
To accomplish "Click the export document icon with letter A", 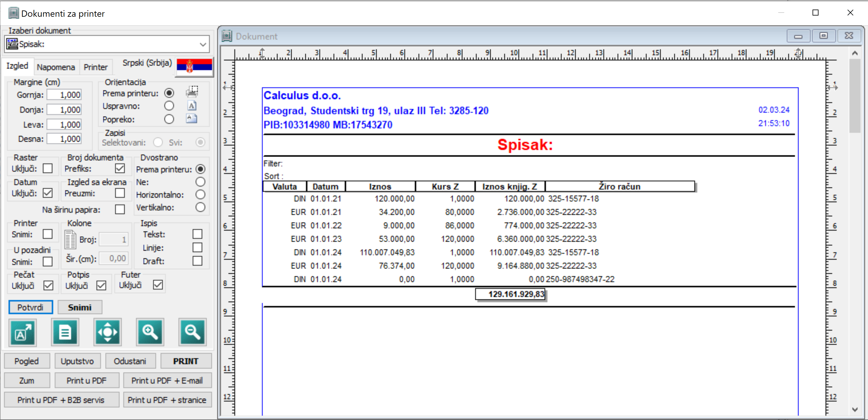I will pyautogui.click(x=23, y=332).
